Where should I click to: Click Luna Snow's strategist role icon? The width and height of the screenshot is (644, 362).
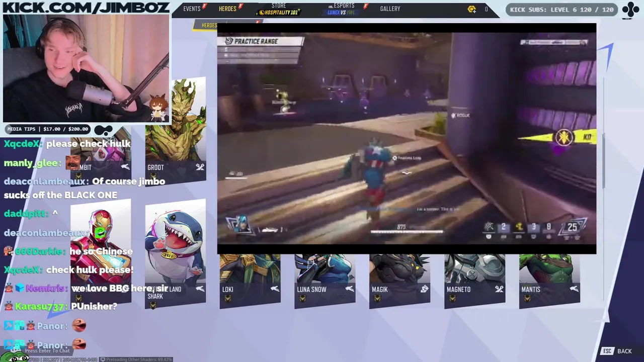(x=349, y=289)
